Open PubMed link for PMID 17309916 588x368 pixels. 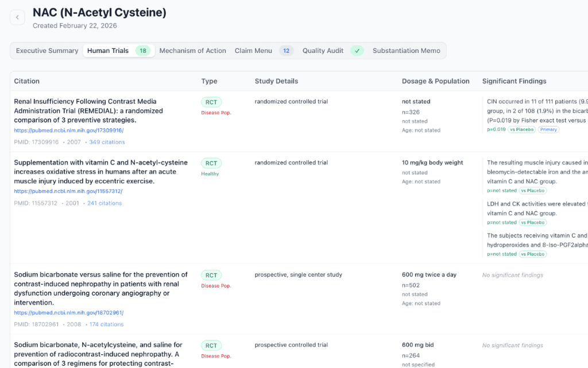point(68,131)
